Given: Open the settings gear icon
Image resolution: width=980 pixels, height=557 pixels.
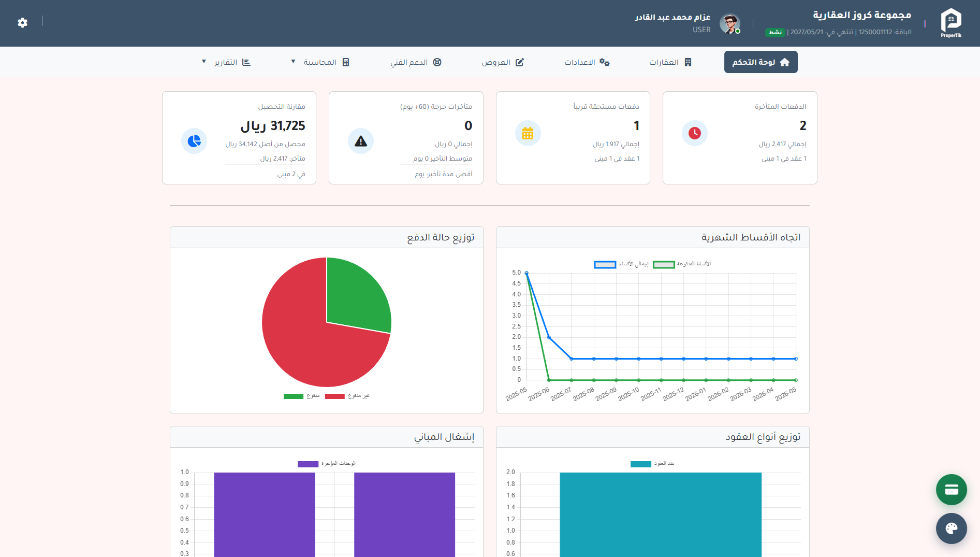Looking at the screenshot, I should point(22,23).
